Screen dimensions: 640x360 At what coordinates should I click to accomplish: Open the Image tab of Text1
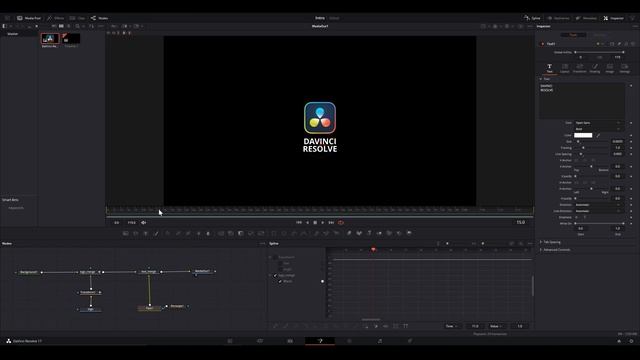(x=609, y=68)
